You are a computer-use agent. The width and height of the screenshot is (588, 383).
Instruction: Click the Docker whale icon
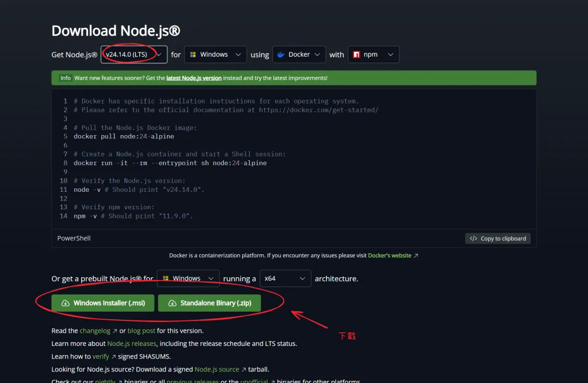281,54
